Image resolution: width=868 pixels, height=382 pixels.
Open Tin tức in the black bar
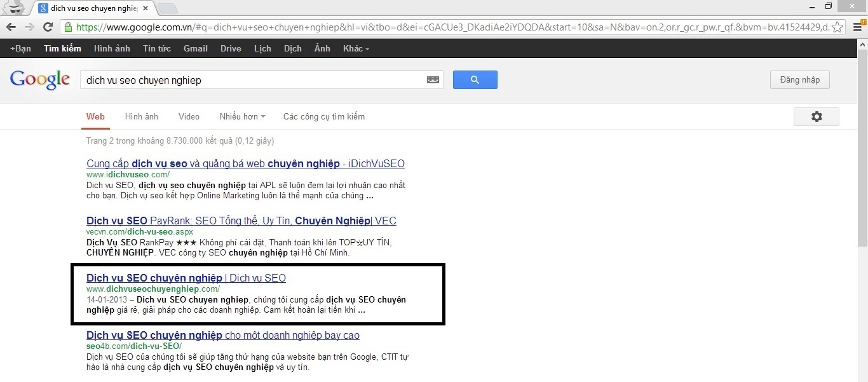pos(157,48)
